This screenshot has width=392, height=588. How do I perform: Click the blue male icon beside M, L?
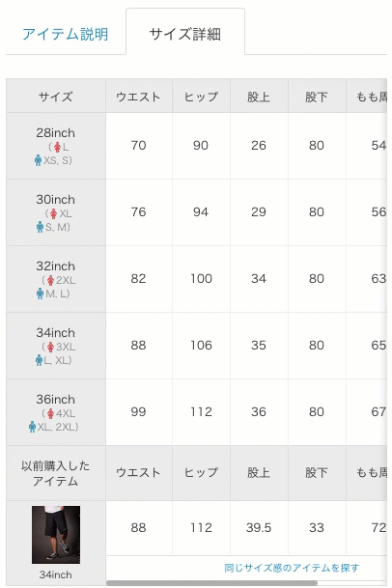pos(41,294)
